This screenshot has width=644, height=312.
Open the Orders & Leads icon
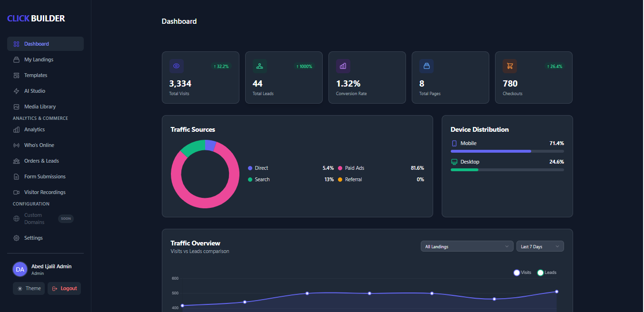pyautogui.click(x=16, y=160)
